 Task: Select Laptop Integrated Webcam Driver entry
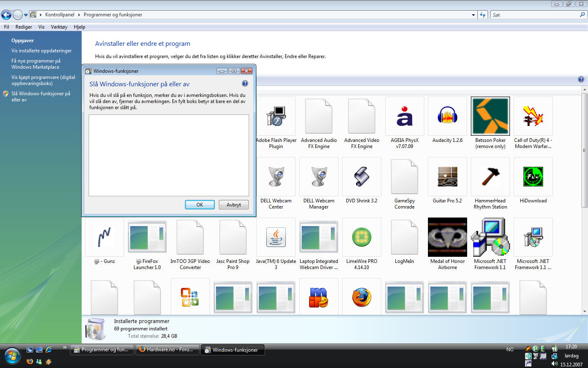pos(319,245)
